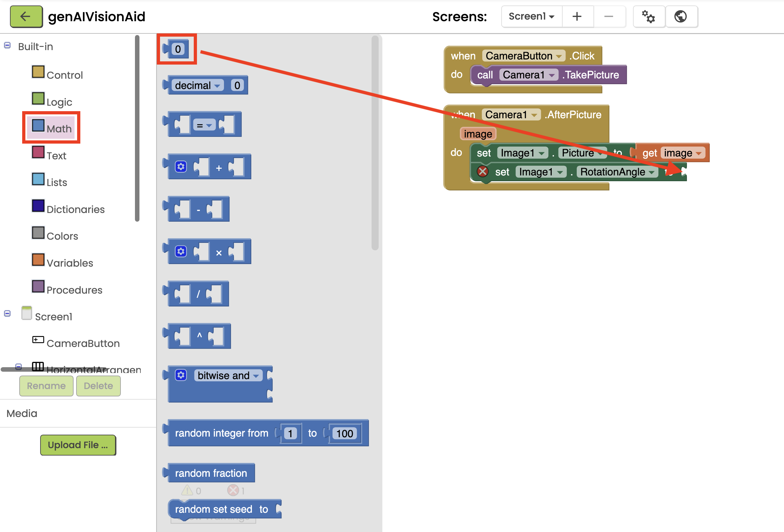Viewport: 784px width, 532px height.
Task: Collapse the HorizontalArrangement tree node
Action: [19, 366]
